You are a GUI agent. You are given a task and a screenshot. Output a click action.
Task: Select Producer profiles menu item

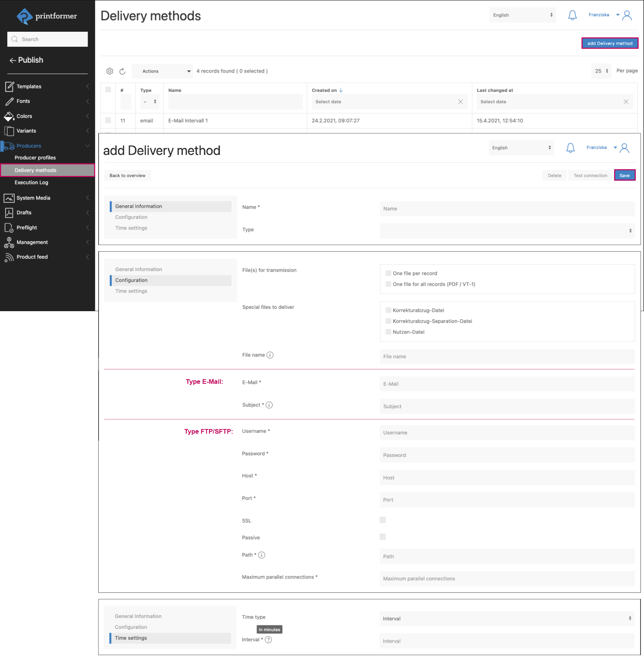(x=35, y=158)
